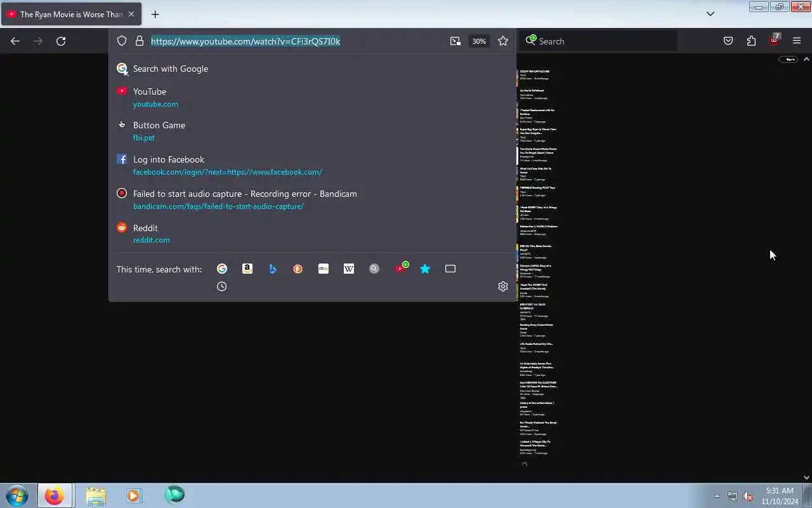Bookmark this page with the star
Image resolution: width=812 pixels, height=508 pixels.
[503, 41]
